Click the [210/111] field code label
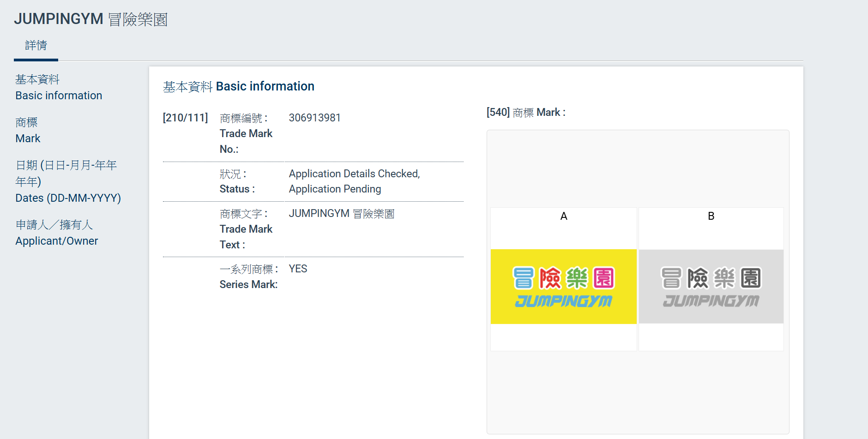Viewport: 868px width, 439px height. pyautogui.click(x=185, y=117)
